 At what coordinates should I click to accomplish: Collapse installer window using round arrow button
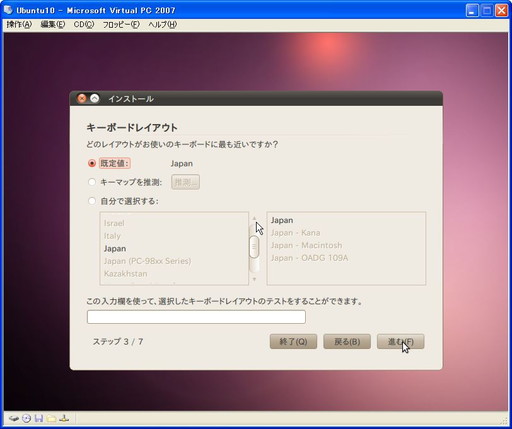click(95, 98)
